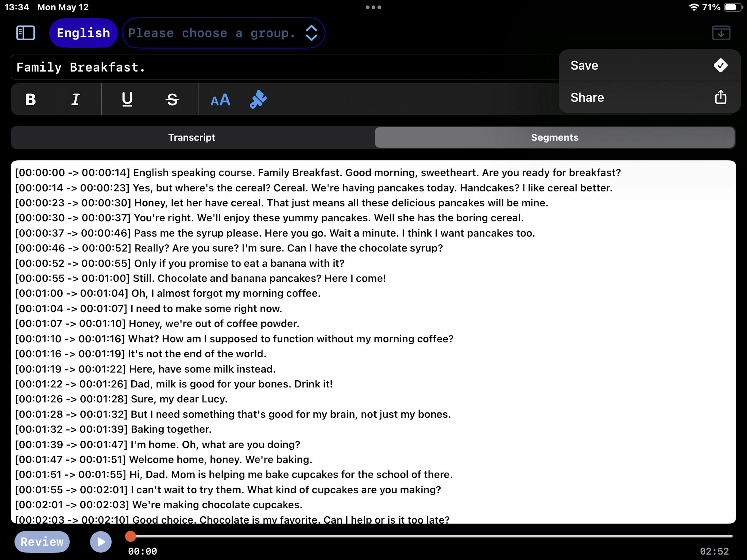Screen dimensions: 747x560
Task: Choose Share from the popup menu
Action: click(588, 98)
